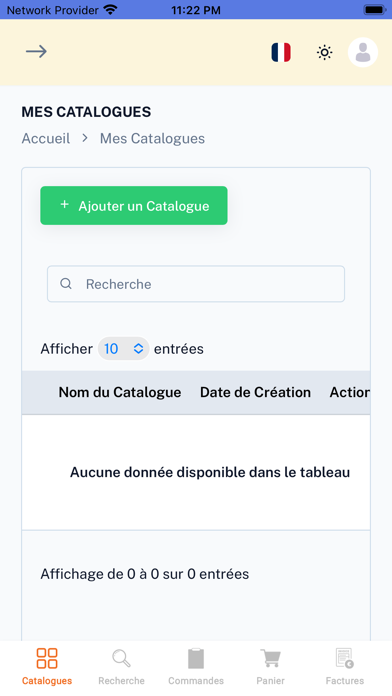Open the Commandes clipboard tab
Image resolution: width=392 pixels, height=696 pixels.
click(196, 667)
